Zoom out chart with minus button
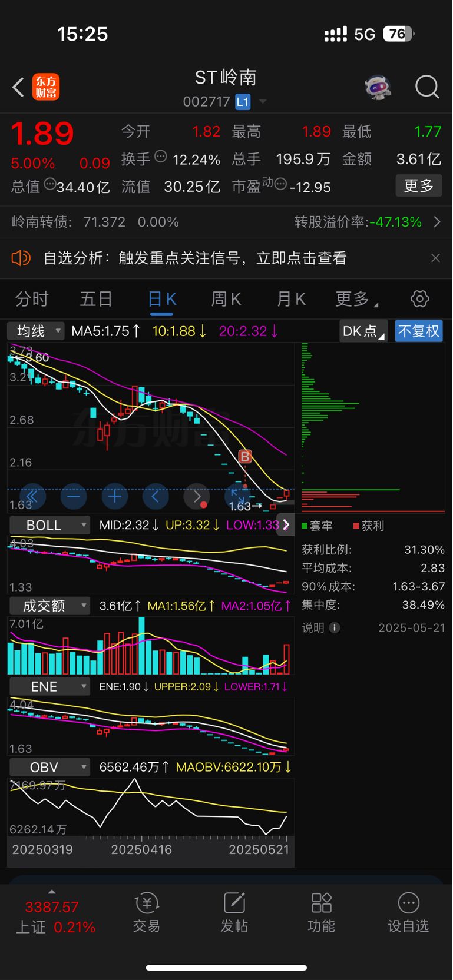This screenshot has width=453, height=980. (74, 497)
